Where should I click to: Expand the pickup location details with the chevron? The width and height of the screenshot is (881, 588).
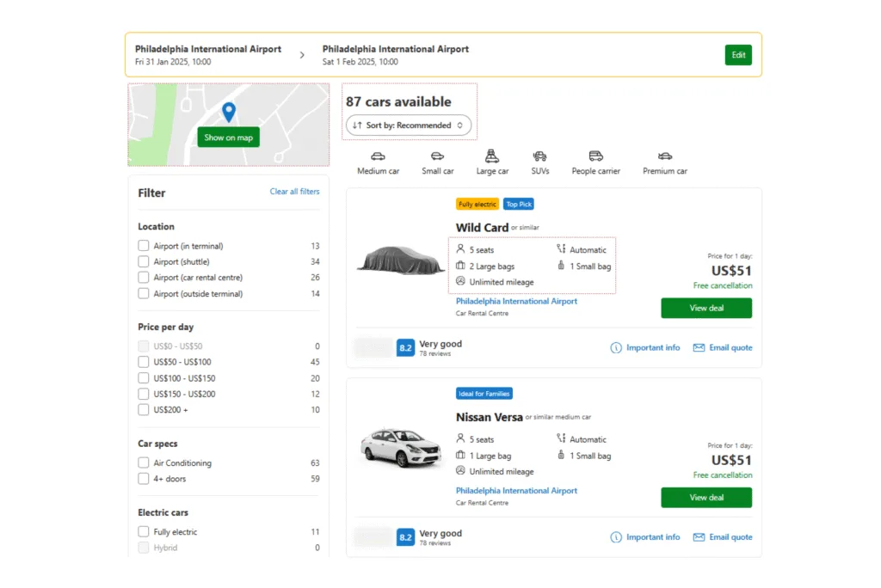click(300, 53)
